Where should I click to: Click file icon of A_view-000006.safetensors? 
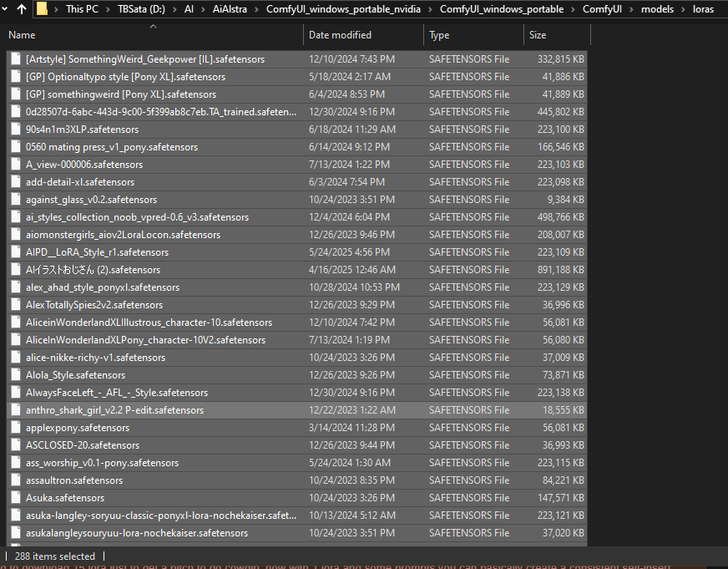tap(16, 165)
